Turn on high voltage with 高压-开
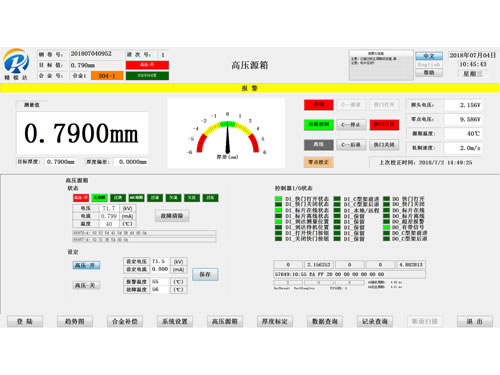 point(86,265)
